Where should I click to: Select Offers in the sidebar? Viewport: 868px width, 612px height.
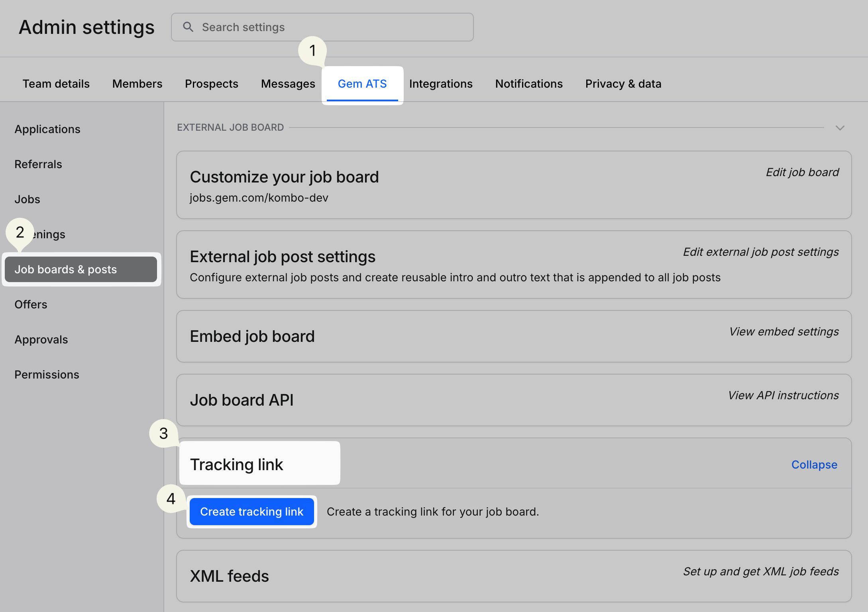point(31,305)
